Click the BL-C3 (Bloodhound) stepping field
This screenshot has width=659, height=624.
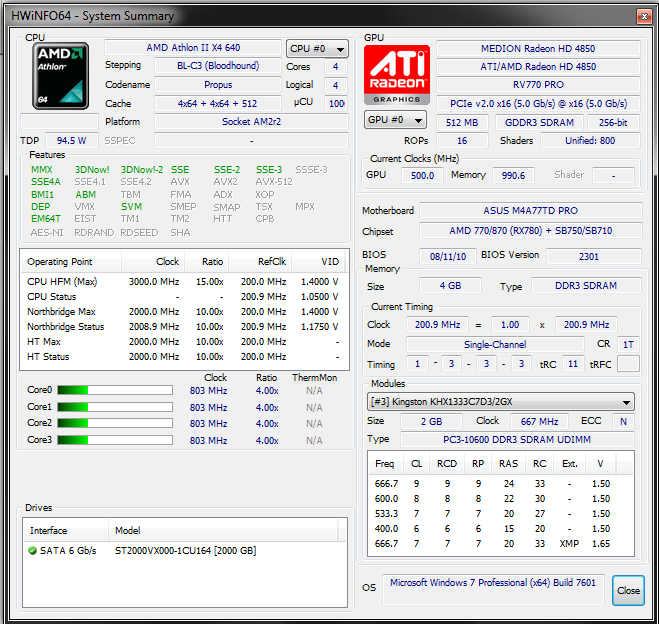218,66
